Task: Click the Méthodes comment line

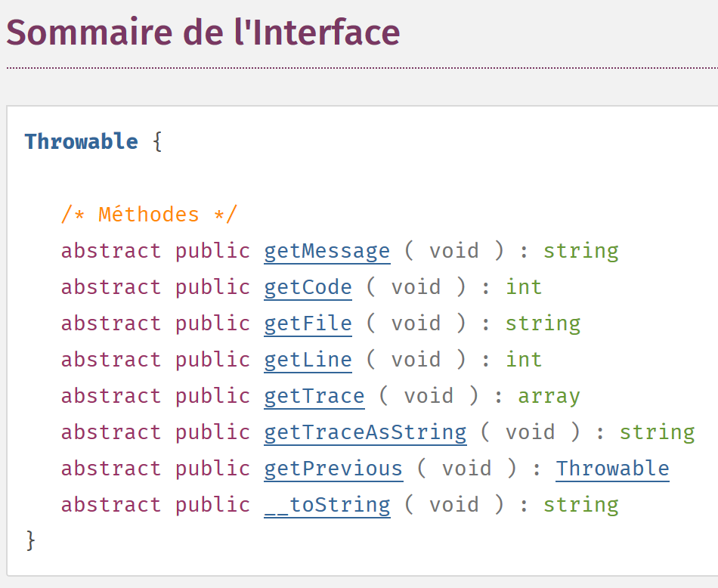Action: point(149,215)
